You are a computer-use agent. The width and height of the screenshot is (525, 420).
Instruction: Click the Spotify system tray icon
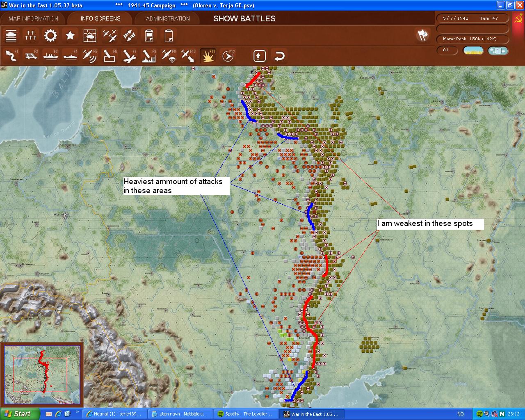click(479, 414)
